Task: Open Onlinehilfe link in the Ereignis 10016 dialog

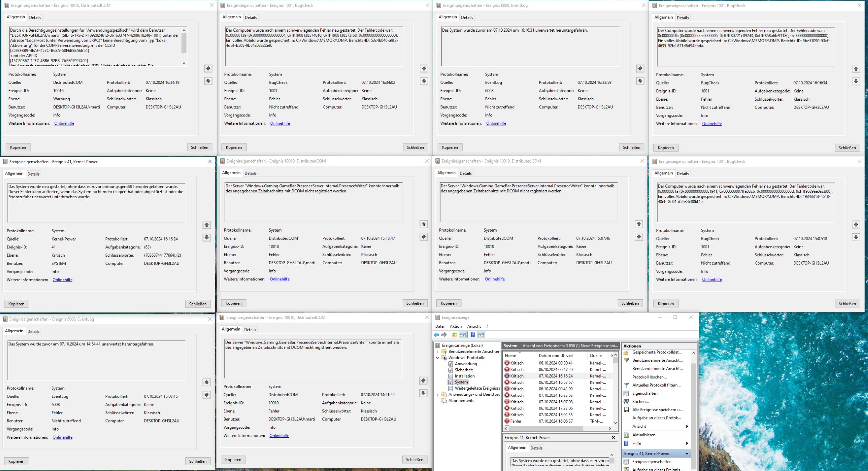Action: coord(64,123)
